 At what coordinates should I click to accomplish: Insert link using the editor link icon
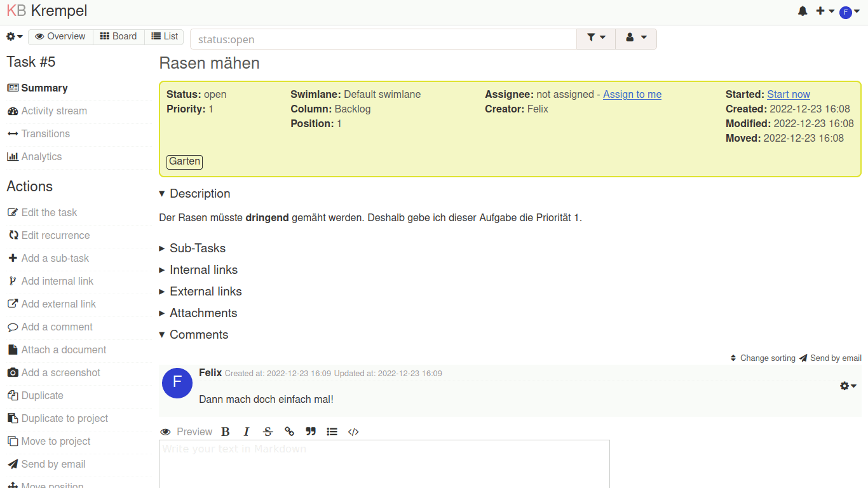pos(289,432)
